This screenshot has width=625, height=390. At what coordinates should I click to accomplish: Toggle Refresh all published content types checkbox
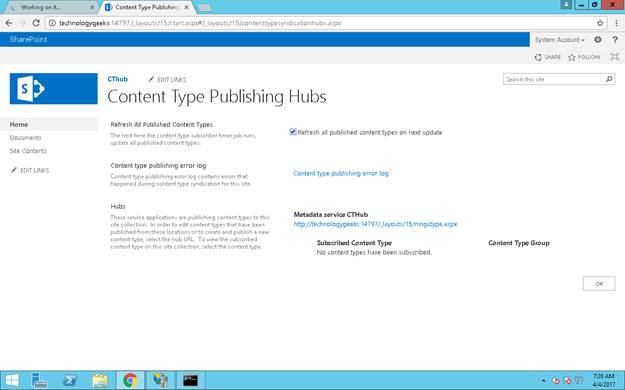click(293, 132)
